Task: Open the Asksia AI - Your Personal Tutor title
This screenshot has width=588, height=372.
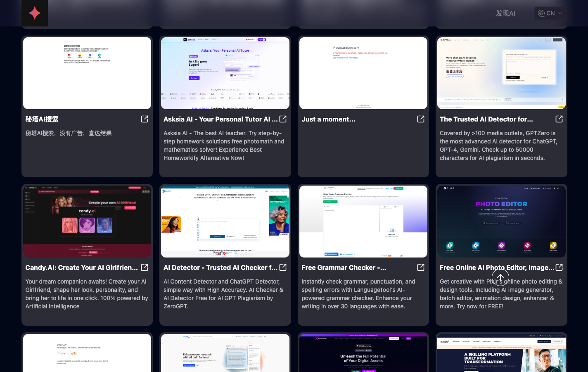Action: coord(220,119)
